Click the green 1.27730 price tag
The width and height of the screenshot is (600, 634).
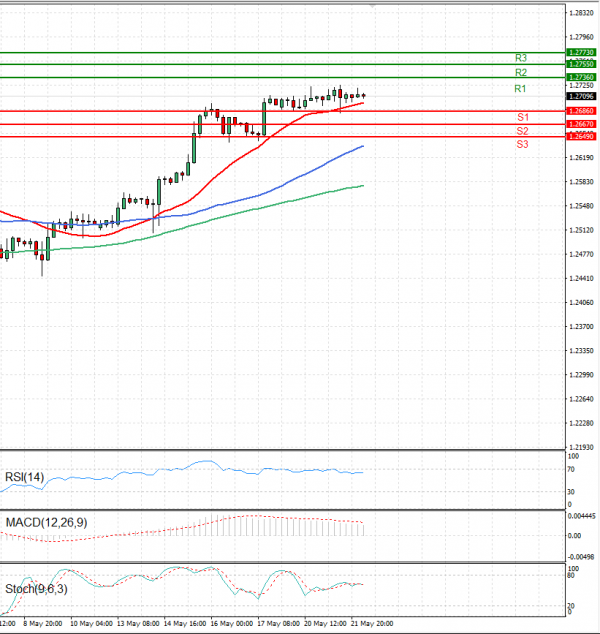pos(581,53)
